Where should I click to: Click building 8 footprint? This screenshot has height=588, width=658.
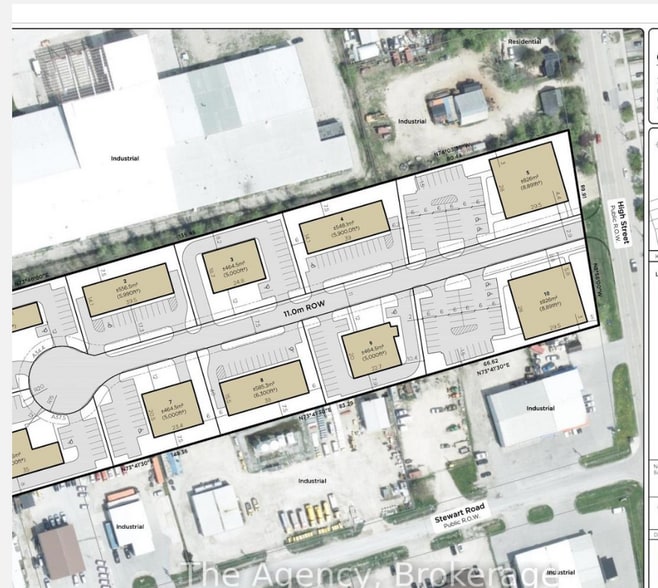(x=263, y=387)
